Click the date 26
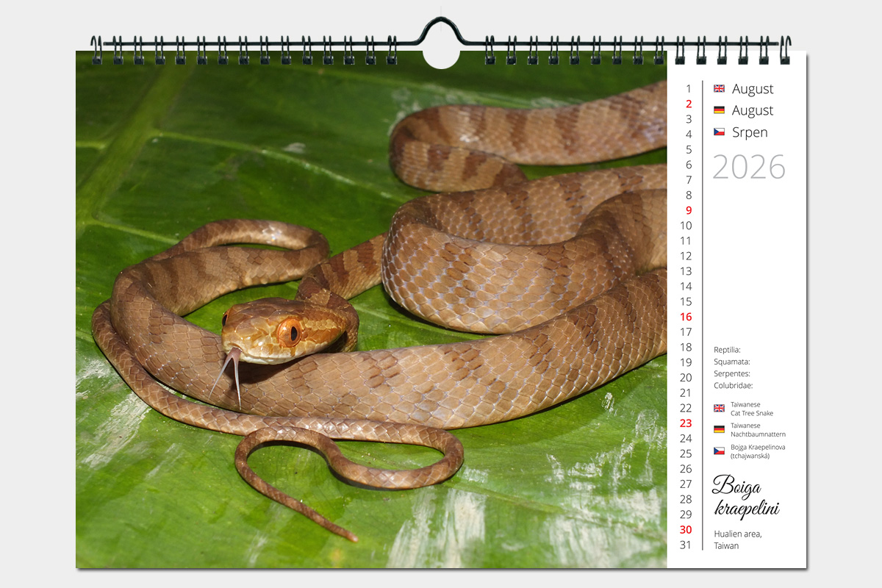The height and width of the screenshot is (588, 882). (686, 469)
